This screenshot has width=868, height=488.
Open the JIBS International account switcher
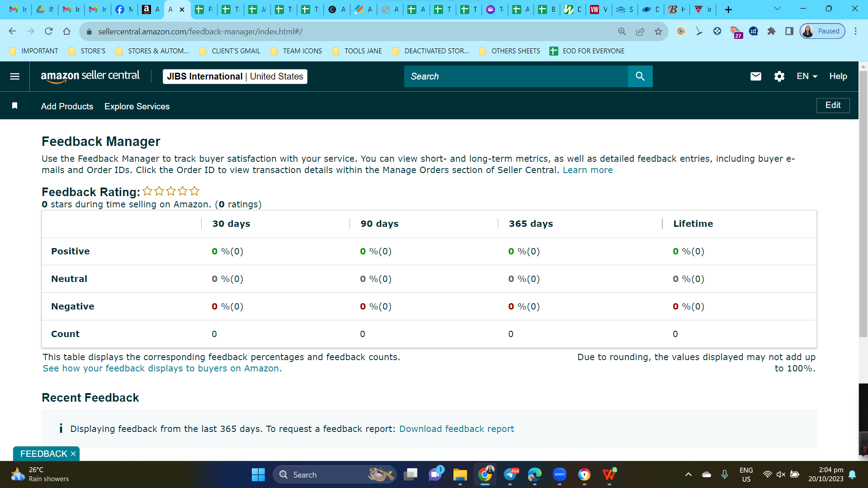point(235,76)
